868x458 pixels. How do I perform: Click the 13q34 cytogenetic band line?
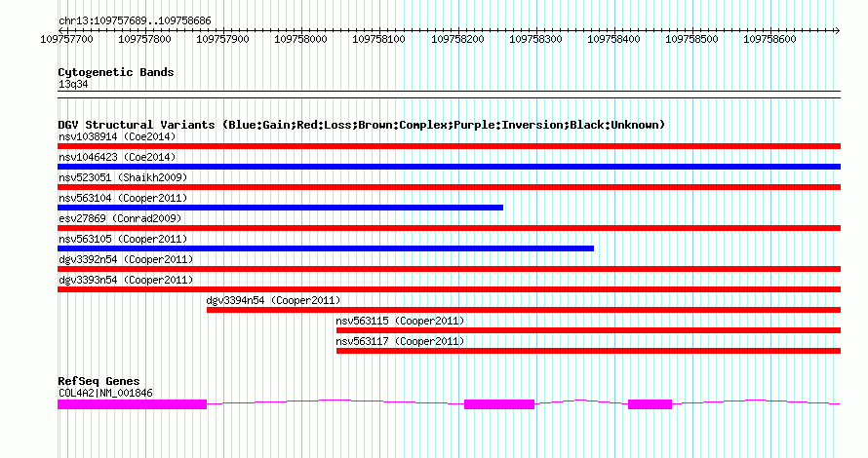449,95
